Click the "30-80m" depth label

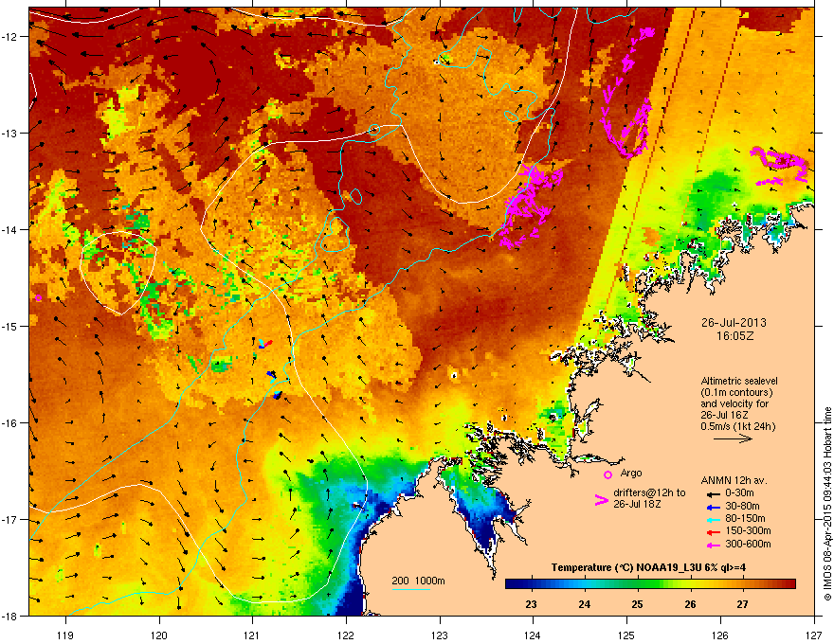tap(742, 507)
